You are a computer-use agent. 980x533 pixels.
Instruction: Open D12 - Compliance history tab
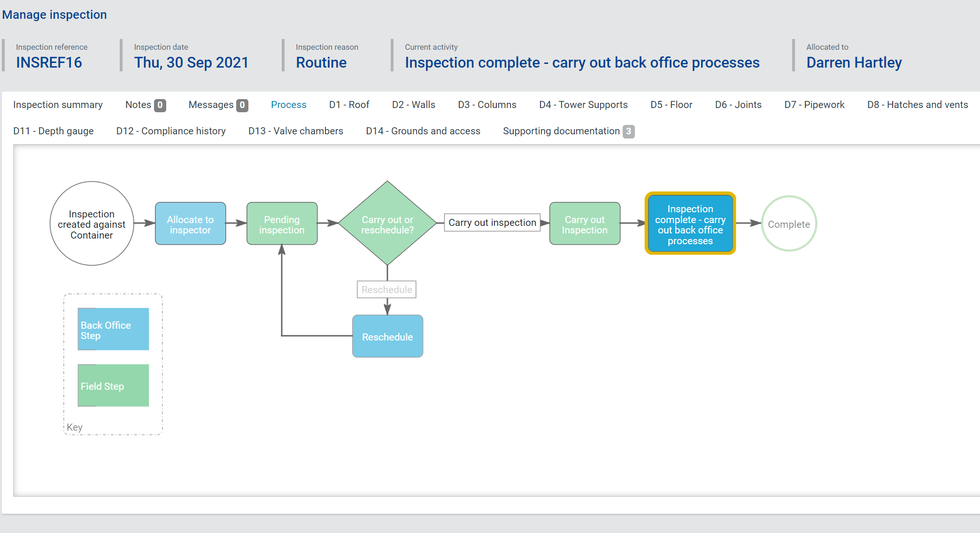click(171, 131)
